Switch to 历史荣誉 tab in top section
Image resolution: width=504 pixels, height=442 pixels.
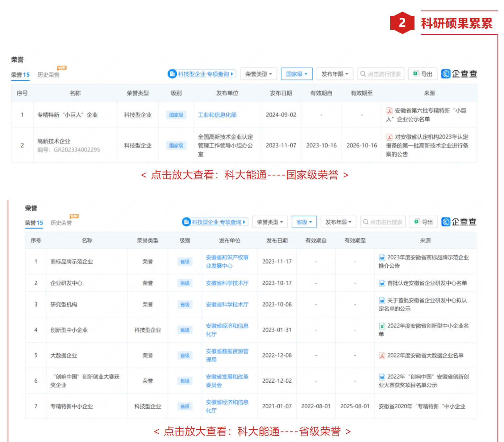coord(48,75)
